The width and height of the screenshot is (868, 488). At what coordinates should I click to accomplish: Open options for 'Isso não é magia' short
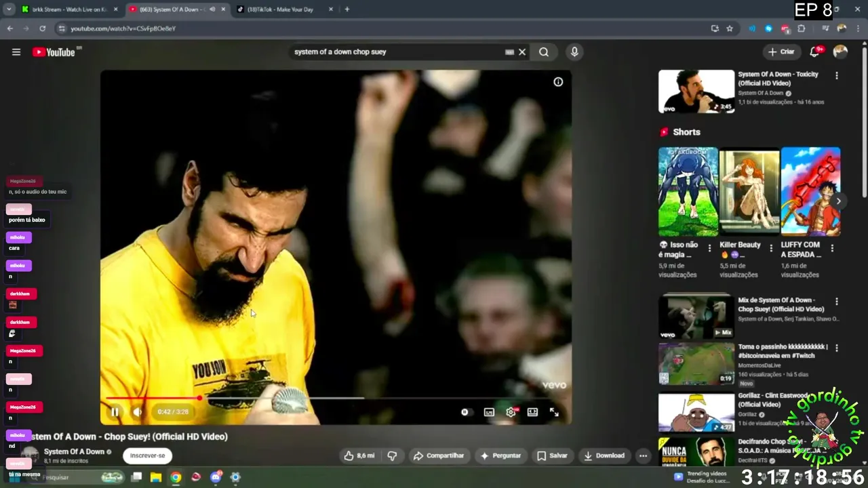pos(709,248)
